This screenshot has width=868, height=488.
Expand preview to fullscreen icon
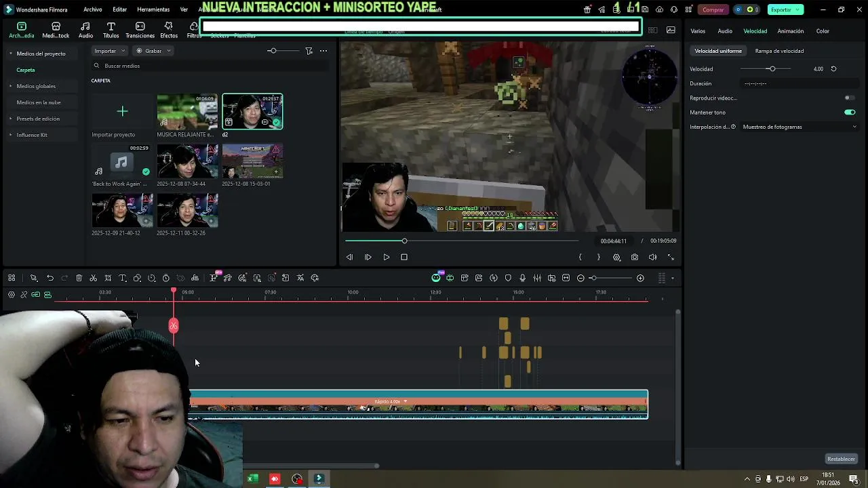pos(671,258)
